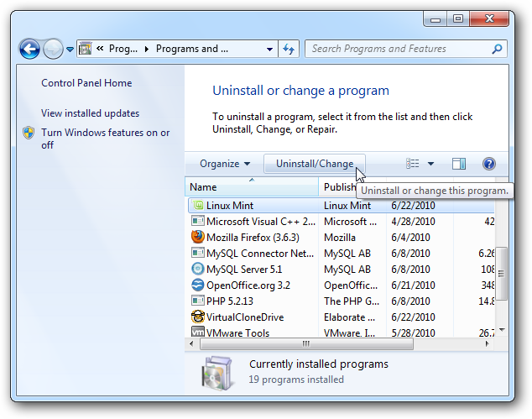
Task: Open the more view options arrow
Action: point(431,164)
